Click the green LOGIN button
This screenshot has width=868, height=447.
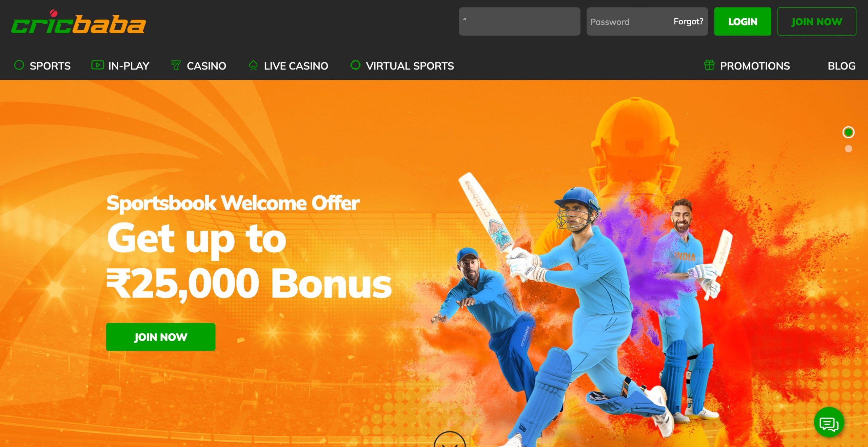click(743, 22)
